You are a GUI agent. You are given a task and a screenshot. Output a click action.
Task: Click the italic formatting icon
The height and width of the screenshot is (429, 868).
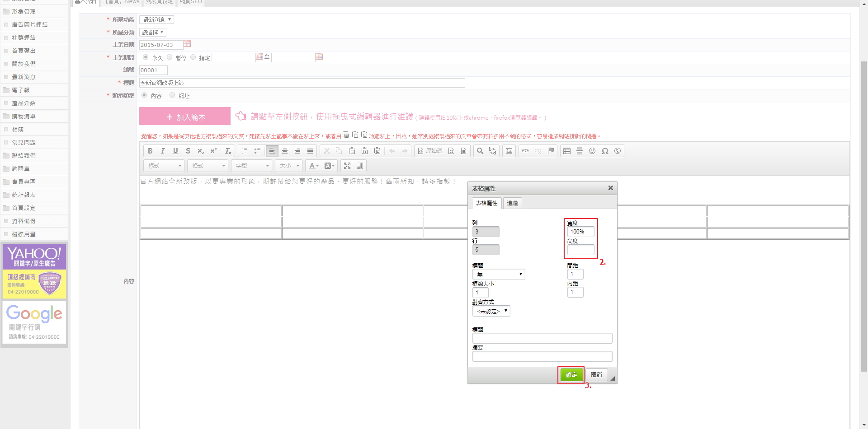pyautogui.click(x=163, y=151)
